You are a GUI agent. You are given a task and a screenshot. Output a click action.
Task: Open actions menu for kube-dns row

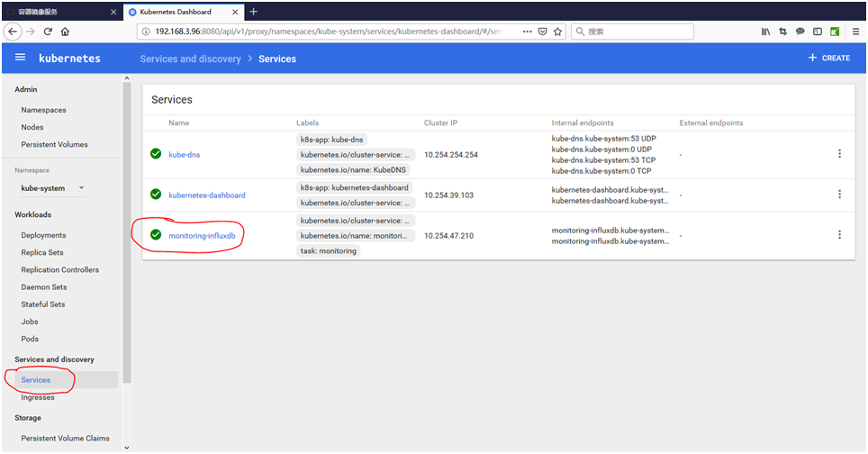(x=839, y=153)
